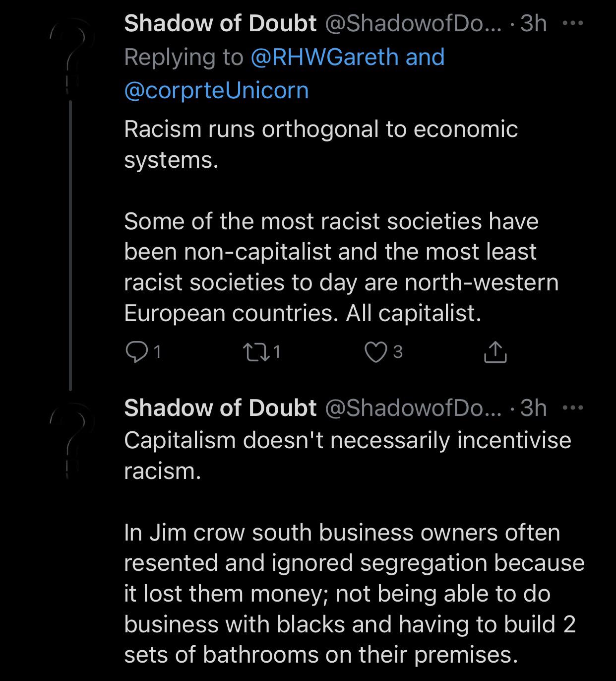Open more options on first tweet

[x=573, y=23]
